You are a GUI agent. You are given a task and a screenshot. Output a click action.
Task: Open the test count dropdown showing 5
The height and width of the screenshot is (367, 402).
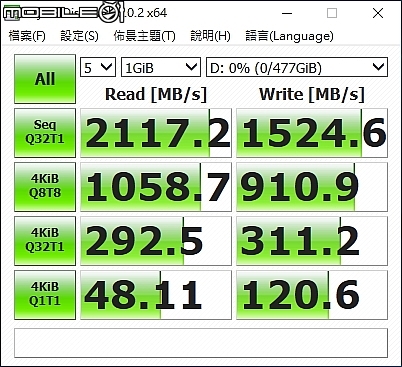click(98, 67)
